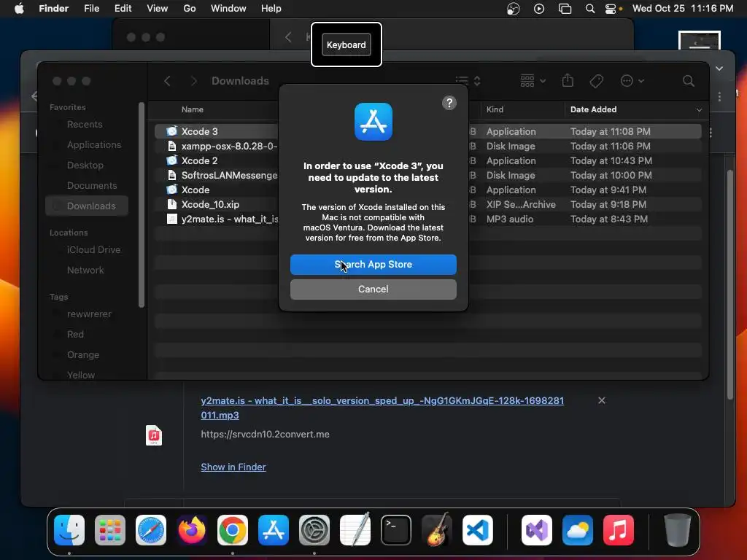Open Music app from the Dock
The image size is (747, 560).
pyautogui.click(x=619, y=530)
